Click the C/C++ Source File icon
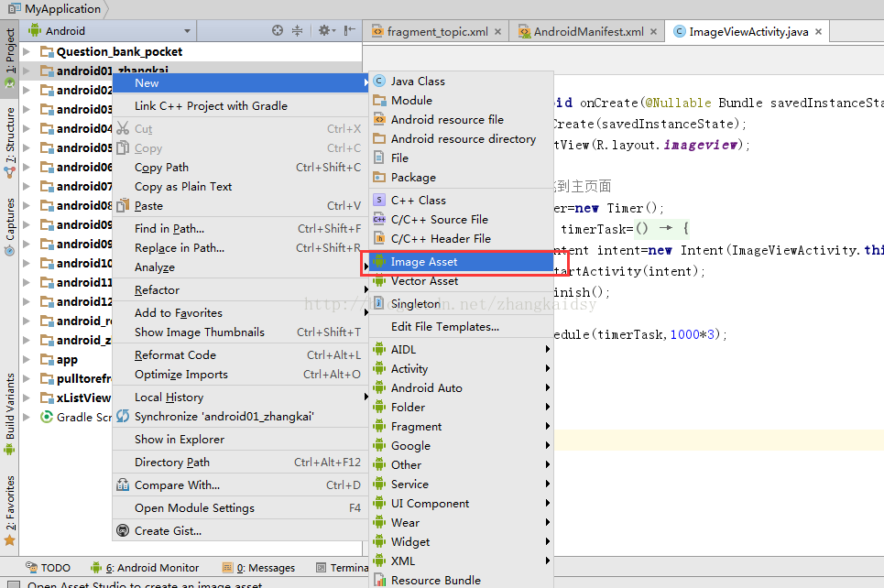The image size is (884, 588). click(379, 219)
